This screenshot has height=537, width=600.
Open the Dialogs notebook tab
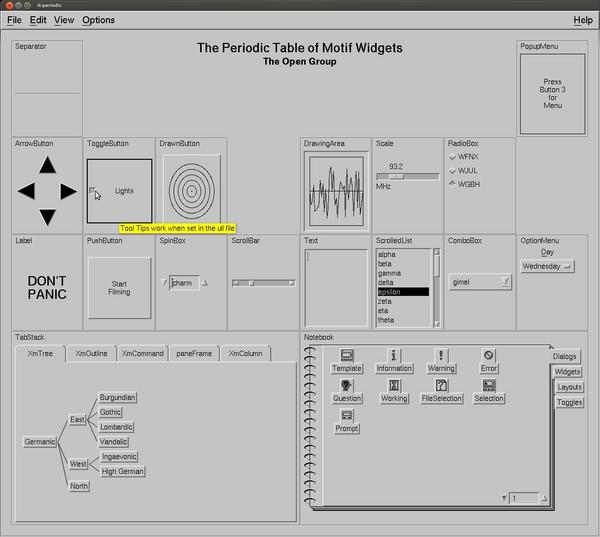pyautogui.click(x=565, y=356)
